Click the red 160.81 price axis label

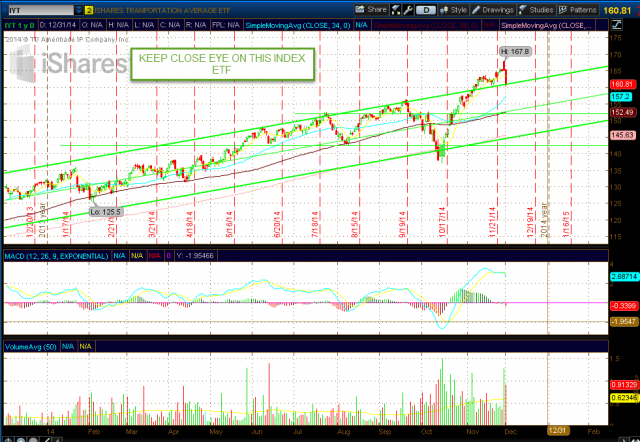pos(622,84)
